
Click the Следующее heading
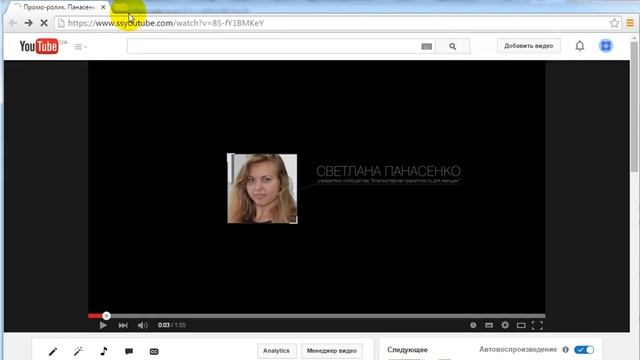[407, 350]
